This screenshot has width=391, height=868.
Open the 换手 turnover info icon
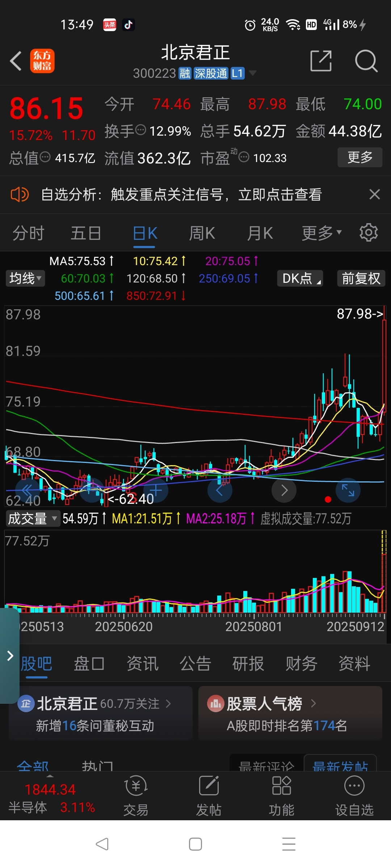pos(140,129)
